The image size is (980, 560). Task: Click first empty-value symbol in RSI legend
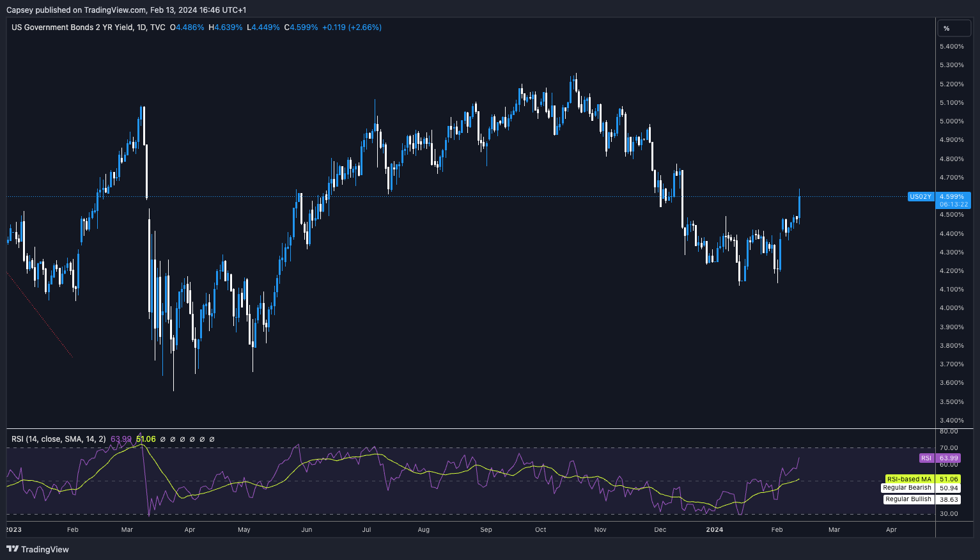pos(162,439)
